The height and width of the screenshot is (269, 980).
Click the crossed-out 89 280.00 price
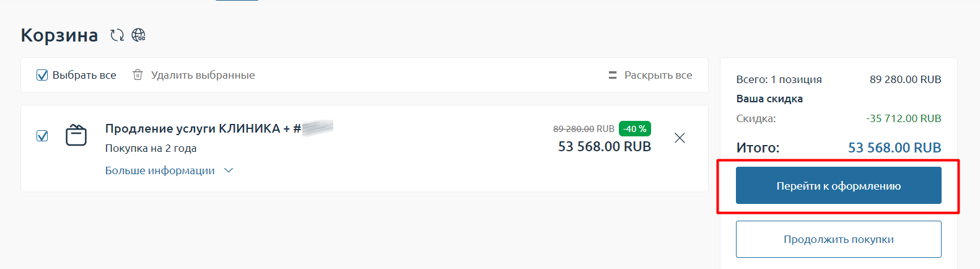coord(574,129)
